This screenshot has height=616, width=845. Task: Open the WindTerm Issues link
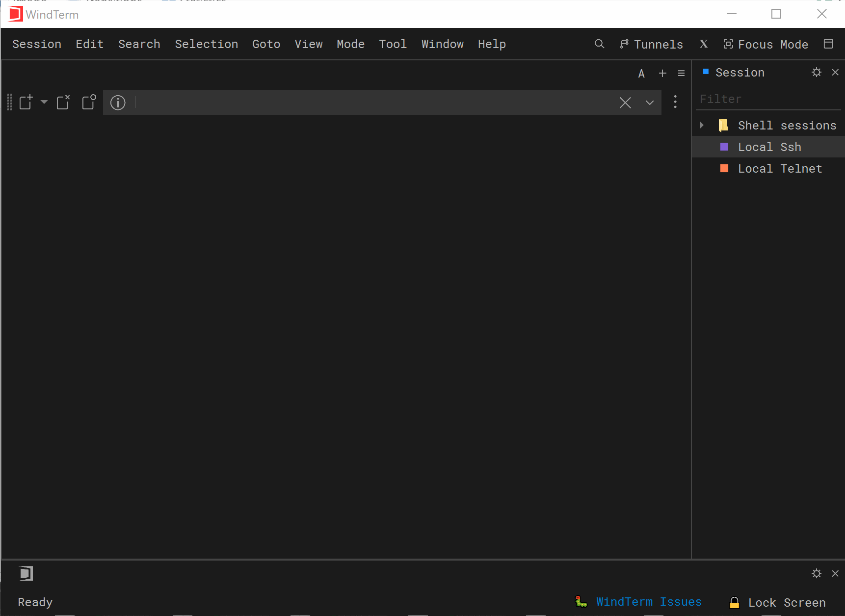point(649,602)
